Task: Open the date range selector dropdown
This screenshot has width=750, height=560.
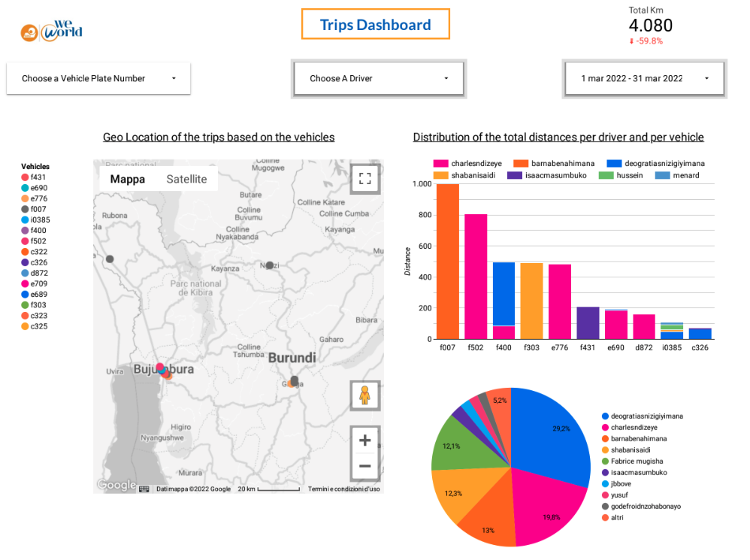Action: pyautogui.click(x=644, y=78)
